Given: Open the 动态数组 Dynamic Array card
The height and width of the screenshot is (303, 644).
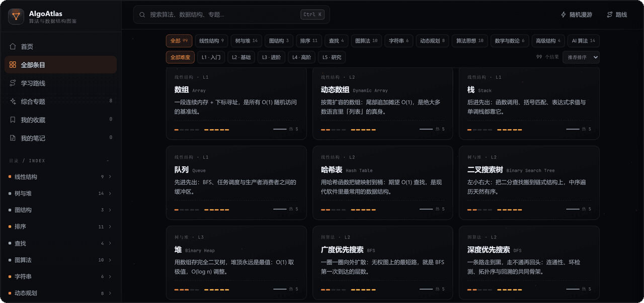Looking at the screenshot, I should click(382, 104).
